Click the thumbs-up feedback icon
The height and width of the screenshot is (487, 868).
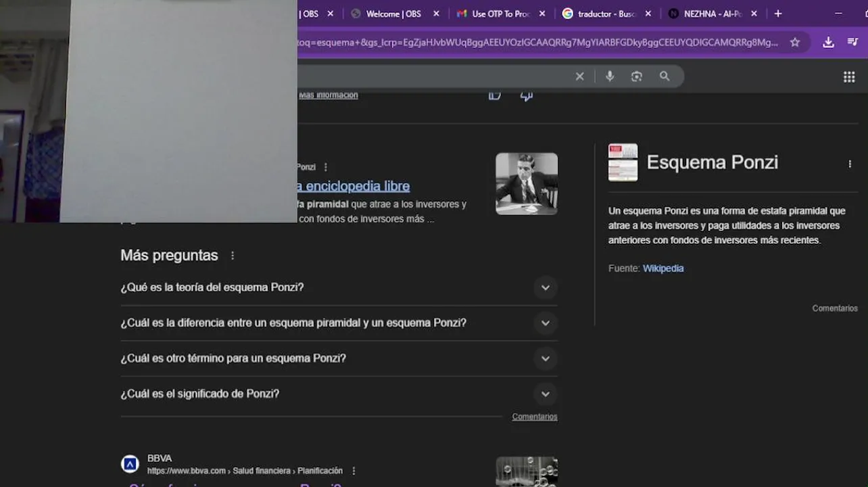pos(495,95)
